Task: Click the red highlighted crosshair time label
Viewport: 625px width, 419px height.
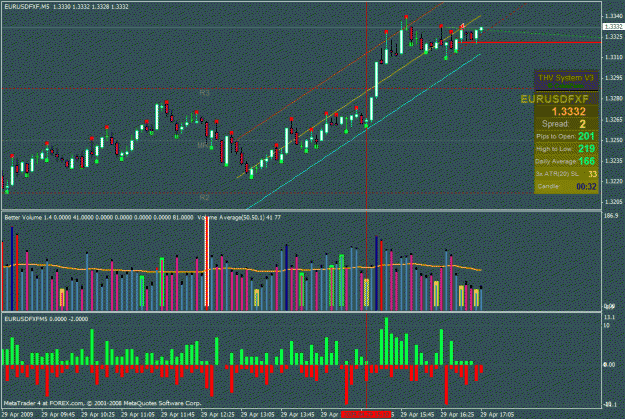Action: click(x=366, y=415)
